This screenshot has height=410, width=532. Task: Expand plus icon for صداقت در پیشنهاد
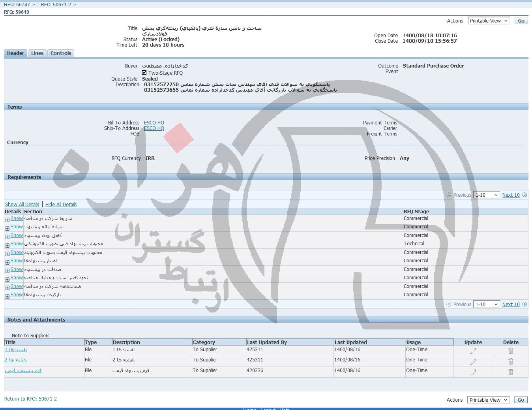click(x=7, y=271)
